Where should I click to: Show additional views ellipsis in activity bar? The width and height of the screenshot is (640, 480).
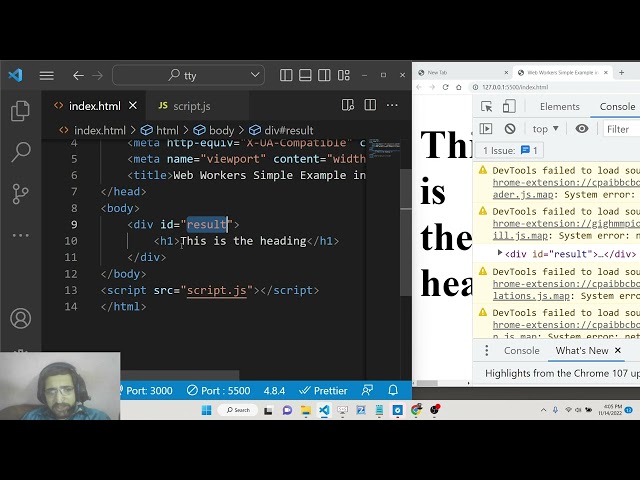coord(20,235)
